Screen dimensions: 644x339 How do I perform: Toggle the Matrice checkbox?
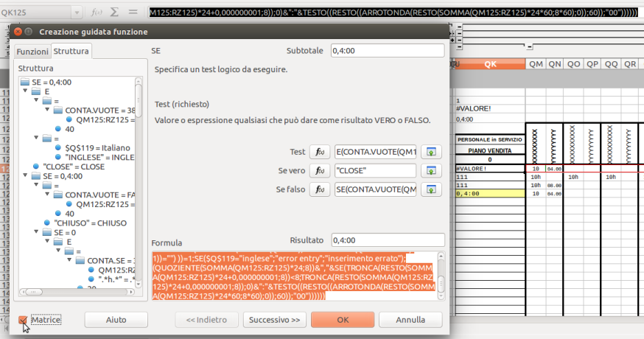click(x=24, y=320)
